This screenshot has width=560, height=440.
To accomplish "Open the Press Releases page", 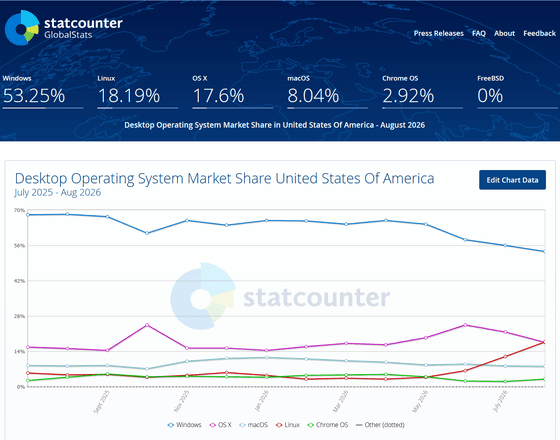I will (438, 33).
